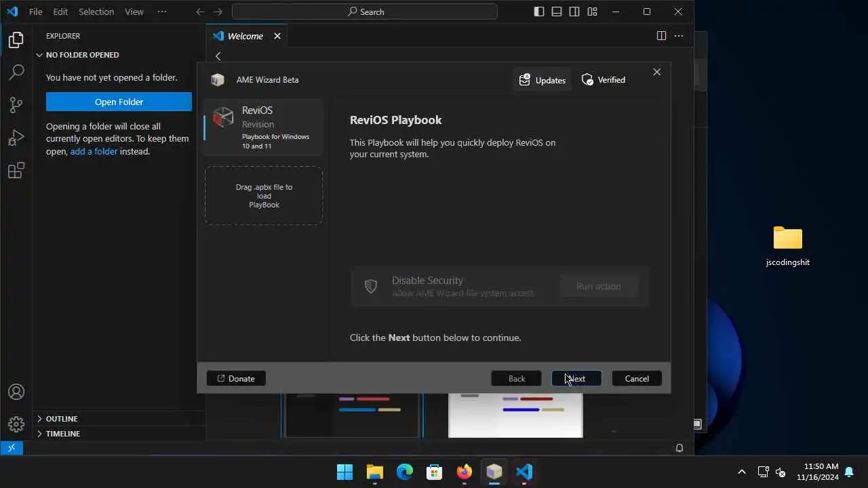
Task: Click the VS Code search command bar
Action: pos(365,12)
